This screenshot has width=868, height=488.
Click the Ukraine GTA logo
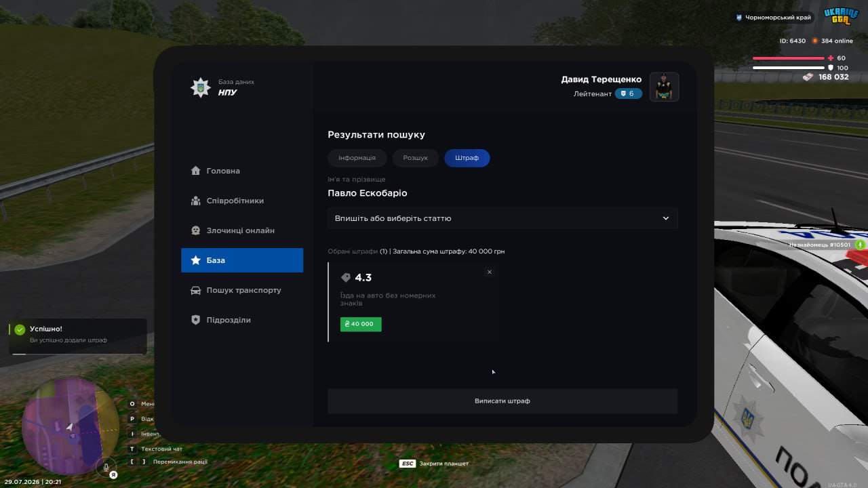tap(841, 17)
